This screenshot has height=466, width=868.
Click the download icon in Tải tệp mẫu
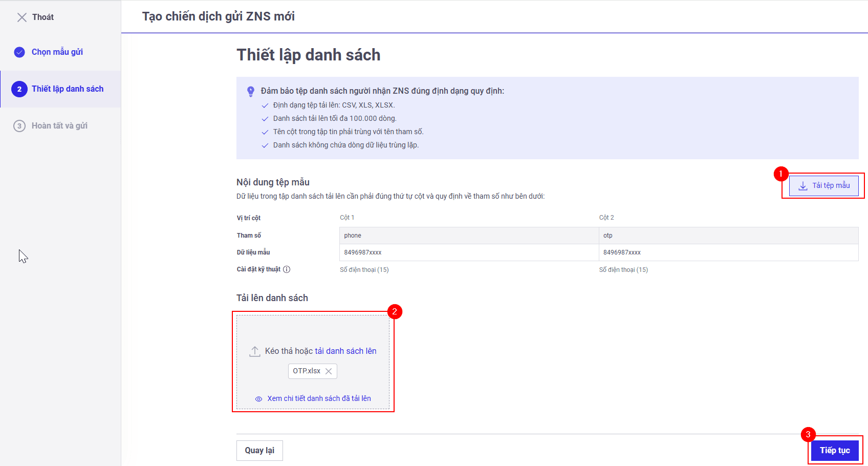(x=803, y=186)
